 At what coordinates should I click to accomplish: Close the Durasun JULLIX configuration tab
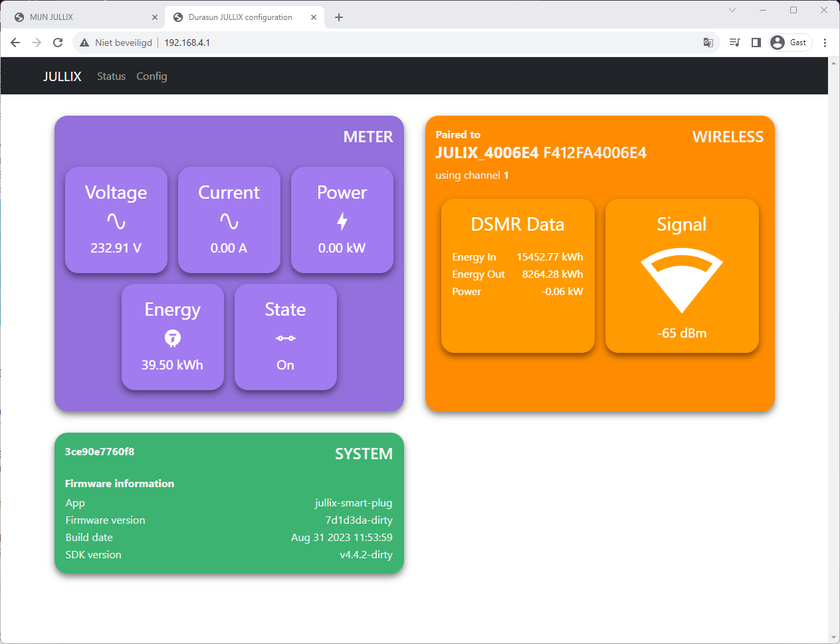[314, 17]
